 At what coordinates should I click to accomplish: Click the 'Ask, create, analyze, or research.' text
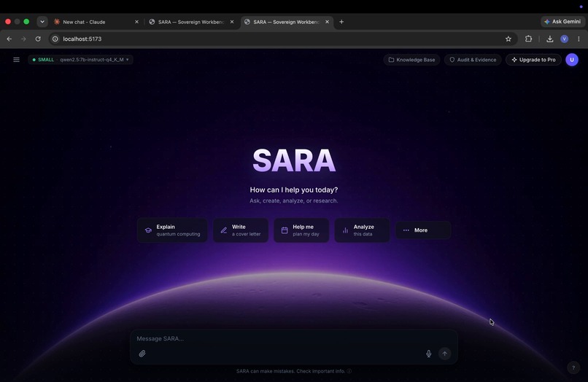tap(294, 200)
